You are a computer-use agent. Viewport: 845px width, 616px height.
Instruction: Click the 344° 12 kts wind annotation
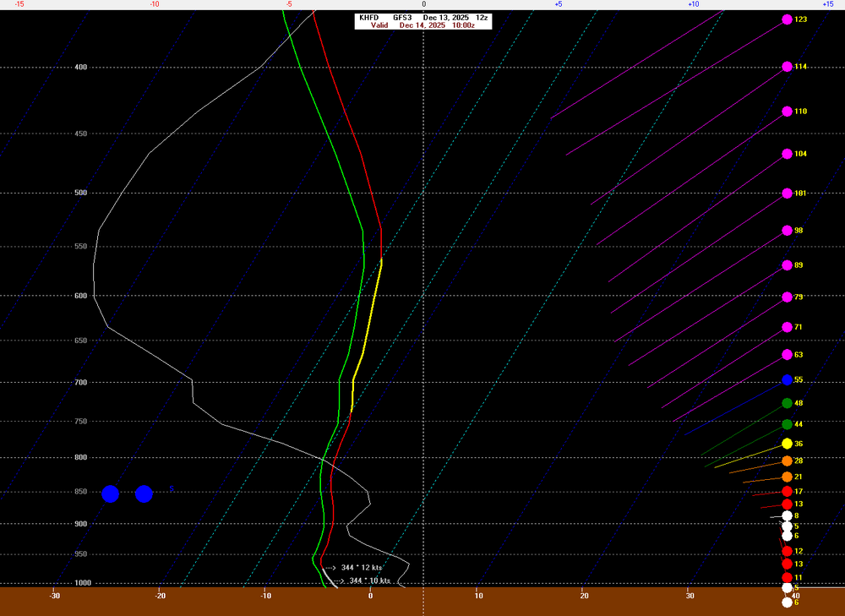pos(362,568)
